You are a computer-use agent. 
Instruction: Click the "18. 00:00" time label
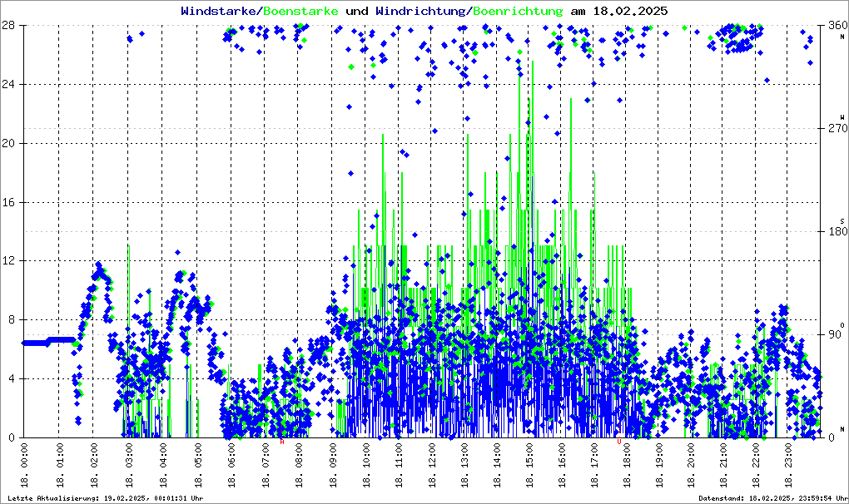[24, 466]
